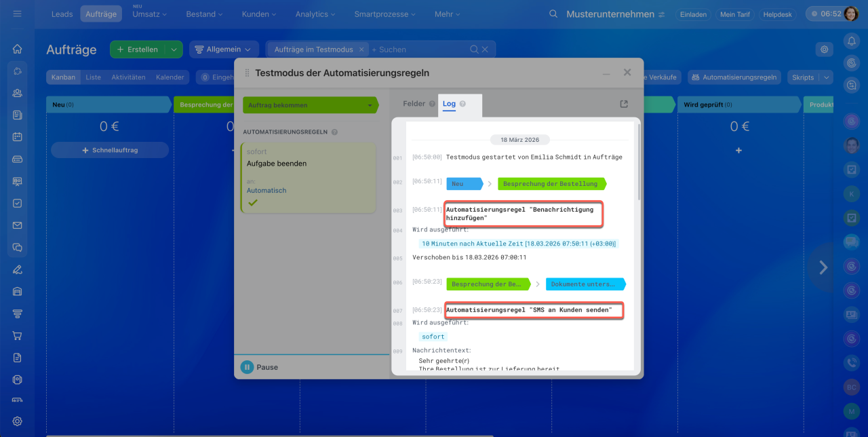Open the contacts/people icon in left sidebar
Image resolution: width=868 pixels, height=437 pixels.
tap(18, 94)
